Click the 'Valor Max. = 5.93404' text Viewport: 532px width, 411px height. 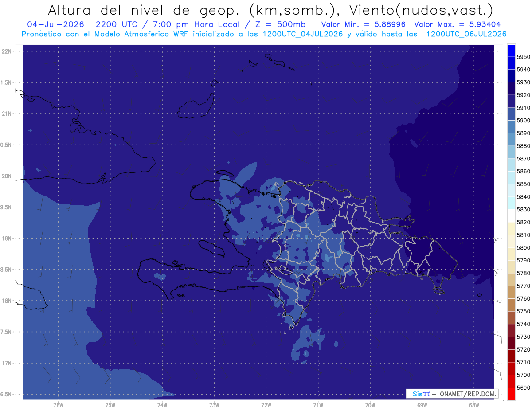click(x=458, y=24)
